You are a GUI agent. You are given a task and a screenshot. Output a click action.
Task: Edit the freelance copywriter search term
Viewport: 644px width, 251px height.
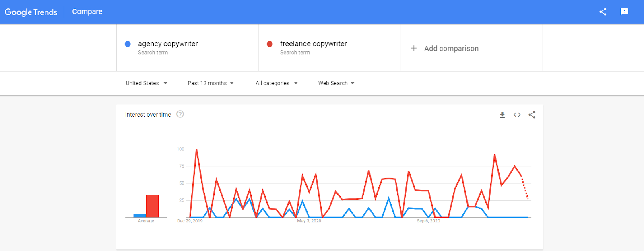(314, 44)
